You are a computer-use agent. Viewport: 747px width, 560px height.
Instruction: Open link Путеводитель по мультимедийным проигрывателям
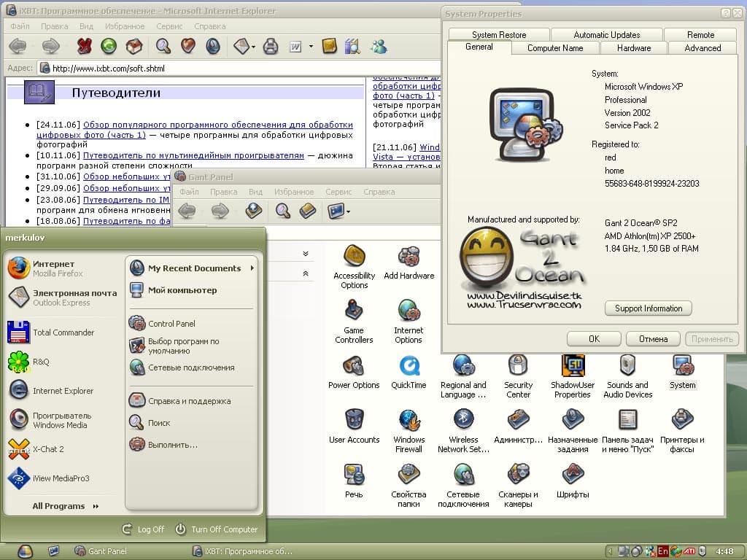(x=193, y=156)
